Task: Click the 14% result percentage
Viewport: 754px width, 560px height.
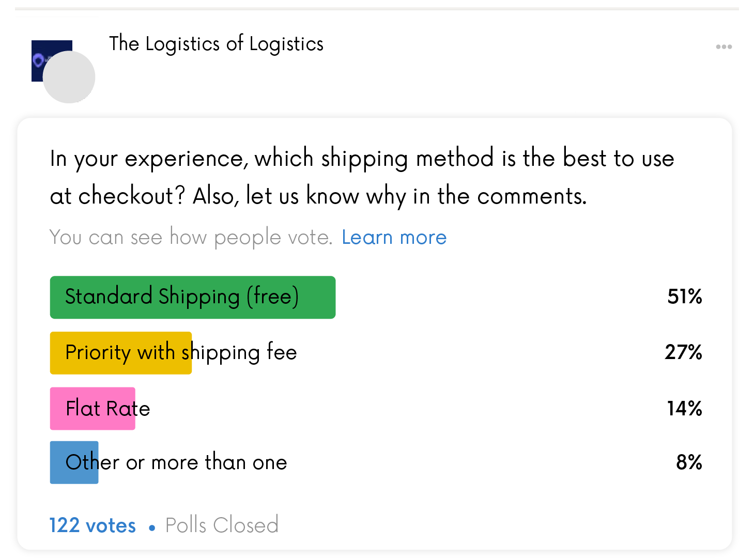Action: (x=684, y=409)
